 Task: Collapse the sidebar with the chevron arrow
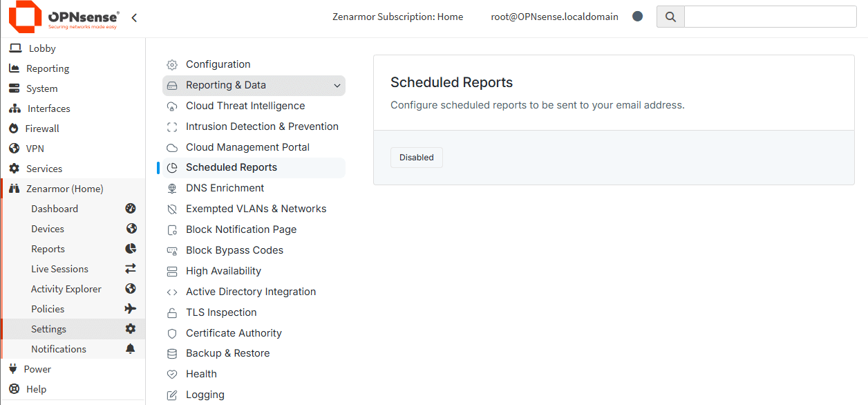[134, 17]
